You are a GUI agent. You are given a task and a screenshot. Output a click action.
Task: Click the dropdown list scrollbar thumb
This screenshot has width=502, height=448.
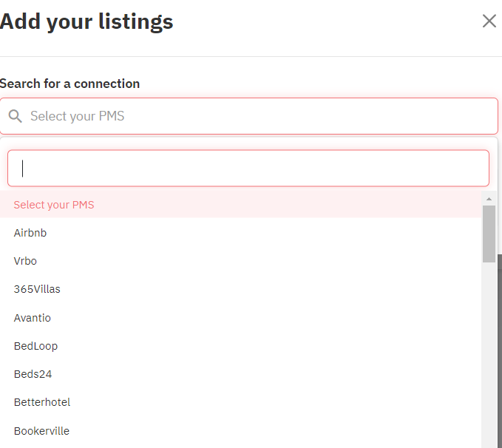point(489,234)
